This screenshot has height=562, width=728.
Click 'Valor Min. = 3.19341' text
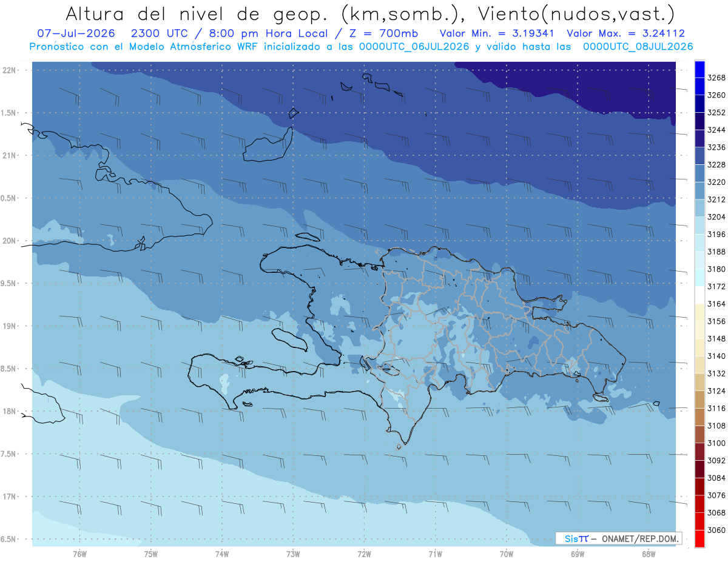(x=497, y=33)
